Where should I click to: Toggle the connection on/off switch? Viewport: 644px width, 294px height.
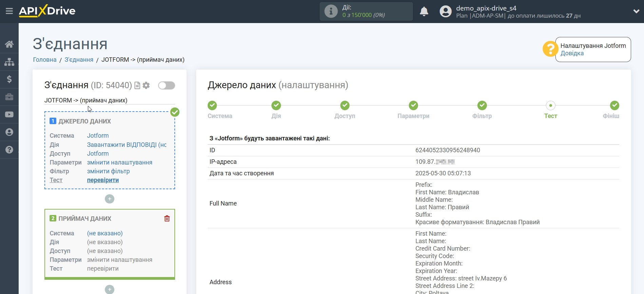point(167,85)
